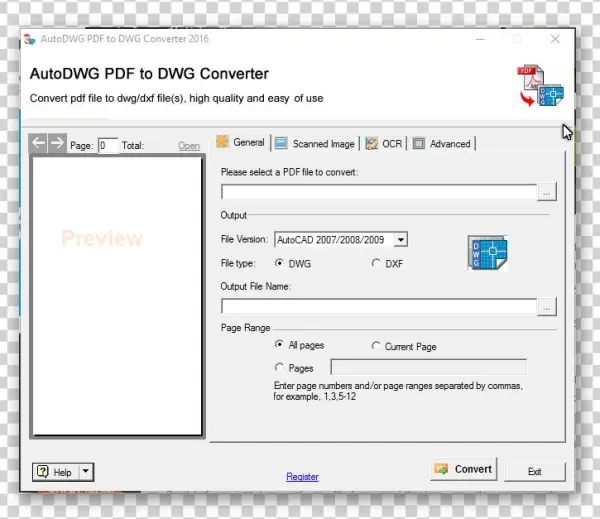The width and height of the screenshot is (600, 519).
Task: Choose All pages radio button
Action: tap(279, 345)
